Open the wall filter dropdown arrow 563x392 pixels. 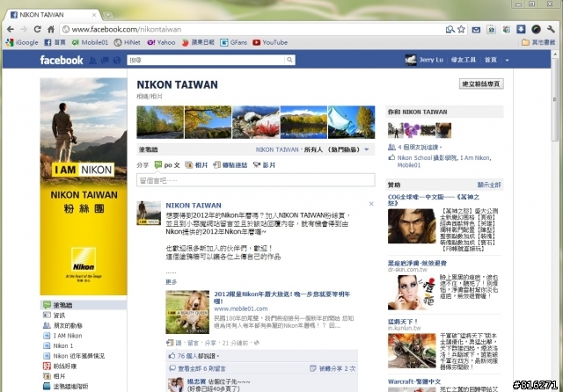(x=367, y=149)
